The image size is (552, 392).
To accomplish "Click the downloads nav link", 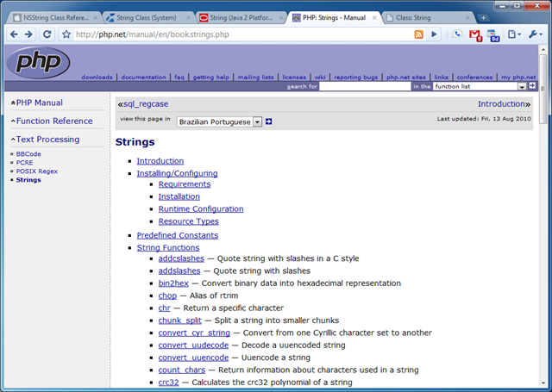I will (x=97, y=77).
